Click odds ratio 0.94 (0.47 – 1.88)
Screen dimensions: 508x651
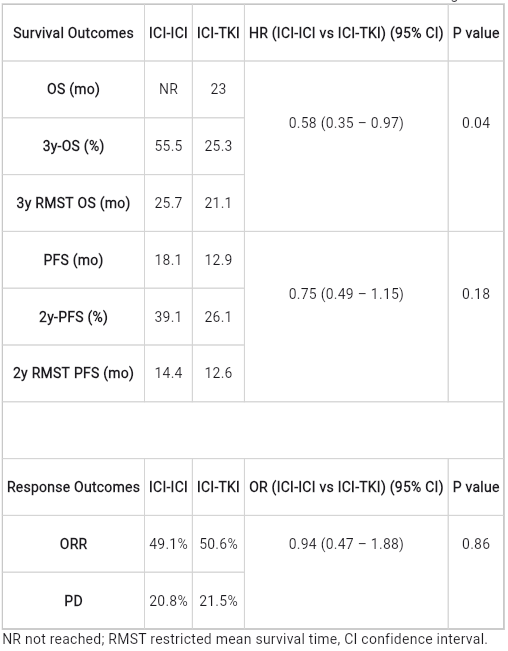[346, 544]
